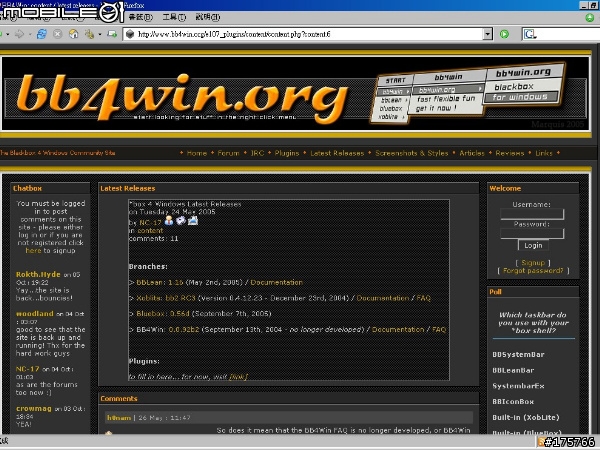Click the Google search engine icon

(x=530, y=34)
